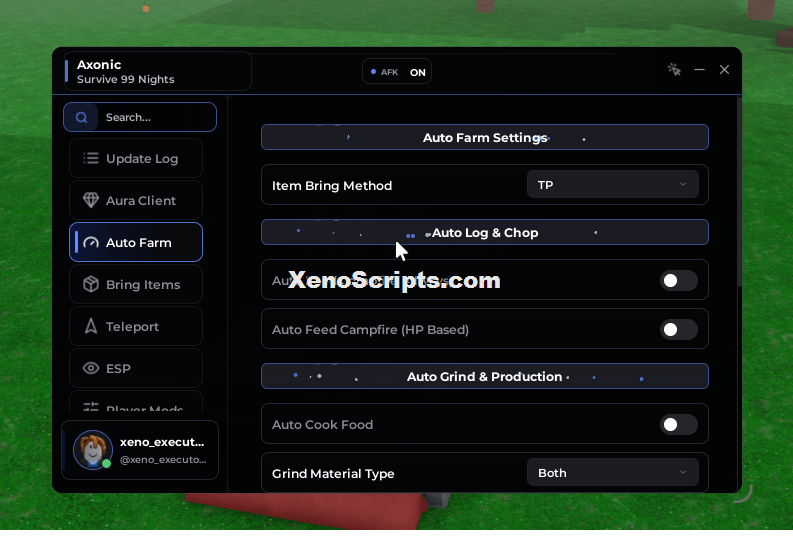Open the Player Mods tab
Screen dimensions: 793x560
point(136,402)
